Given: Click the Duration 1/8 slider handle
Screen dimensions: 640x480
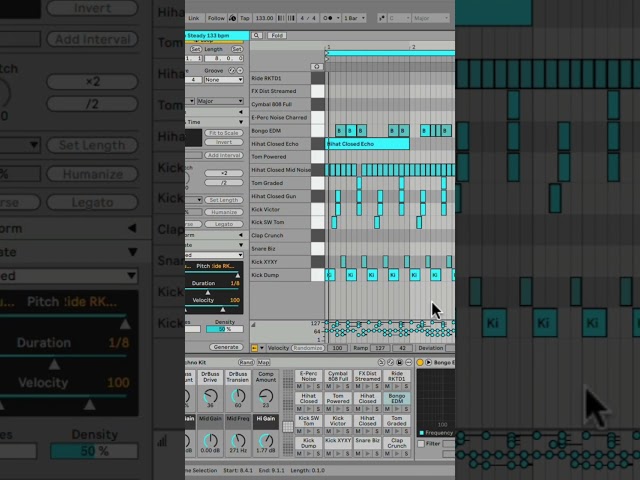Looking at the screenshot, I should coord(208,292).
